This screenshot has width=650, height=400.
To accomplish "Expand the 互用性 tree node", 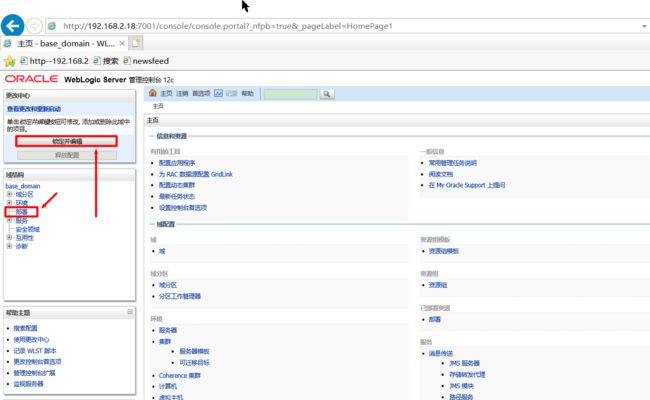I will click(9, 238).
